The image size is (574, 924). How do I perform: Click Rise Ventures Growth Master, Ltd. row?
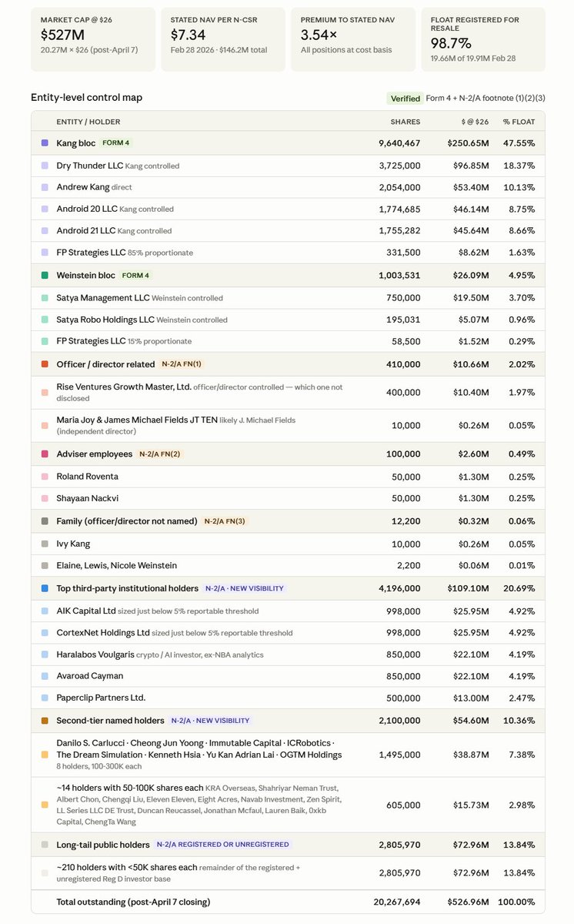coord(287,392)
